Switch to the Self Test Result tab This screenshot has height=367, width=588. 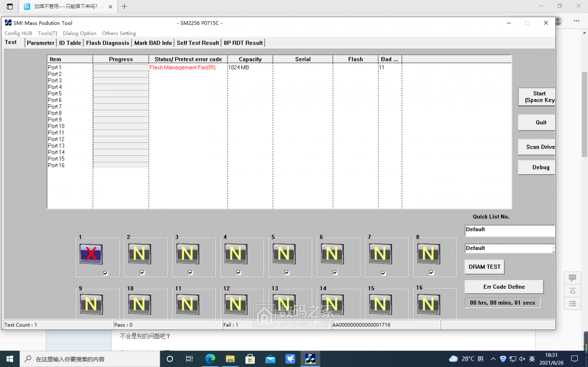coord(198,43)
